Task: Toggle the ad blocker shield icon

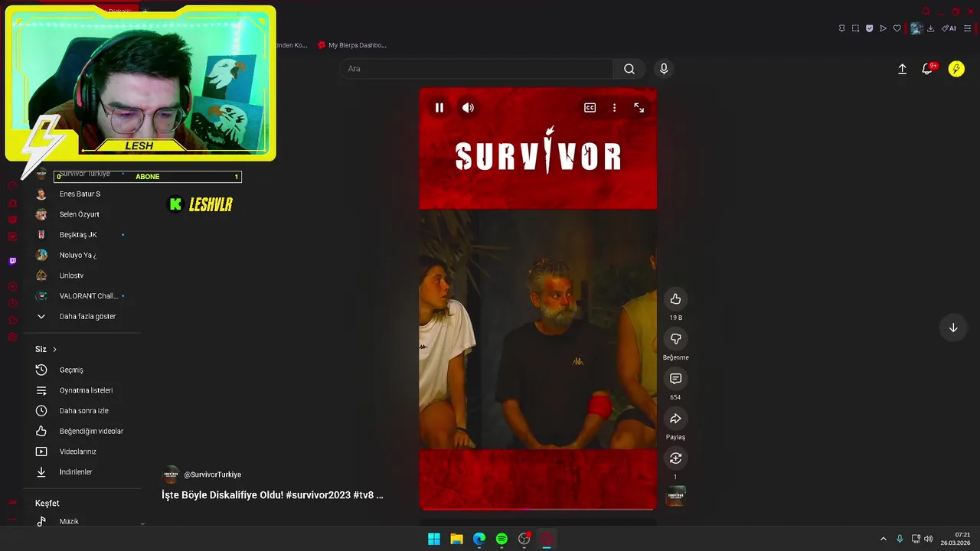Action: coord(869,28)
